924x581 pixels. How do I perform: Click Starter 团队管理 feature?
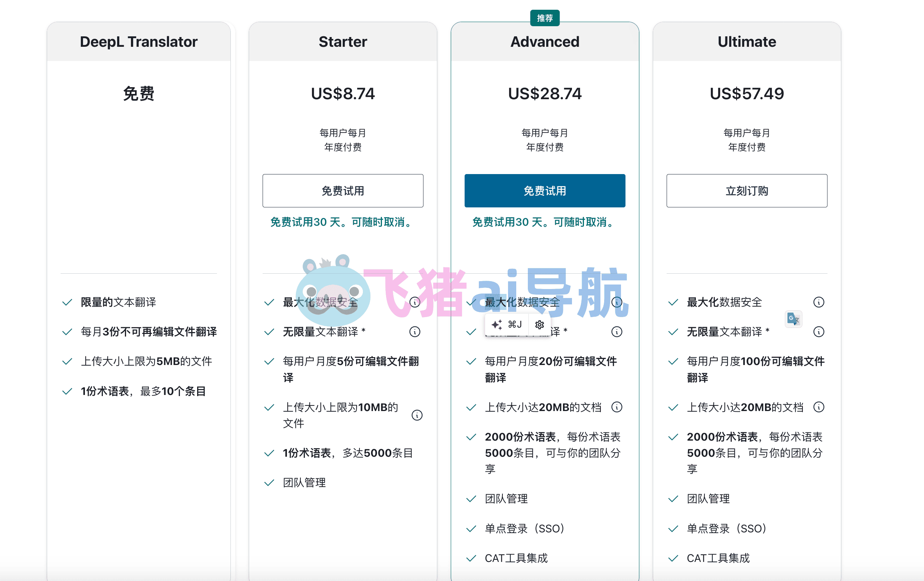tap(304, 483)
